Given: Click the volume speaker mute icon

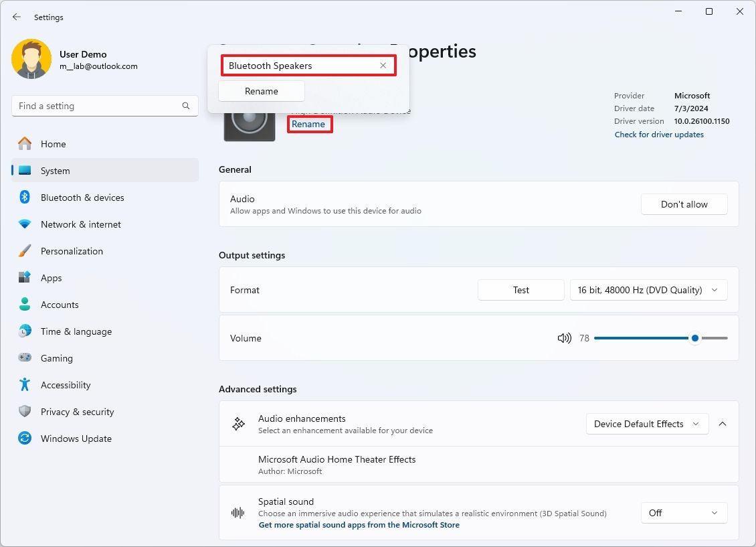Looking at the screenshot, I should (564, 338).
